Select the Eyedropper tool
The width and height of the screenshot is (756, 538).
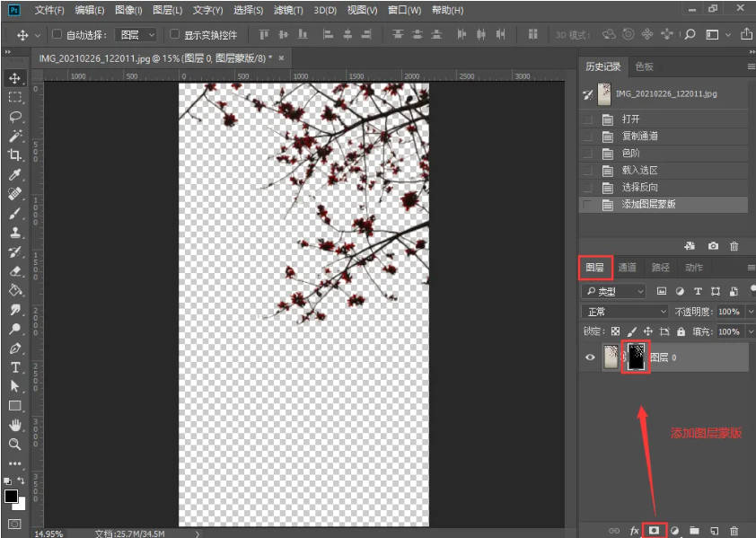(15, 174)
